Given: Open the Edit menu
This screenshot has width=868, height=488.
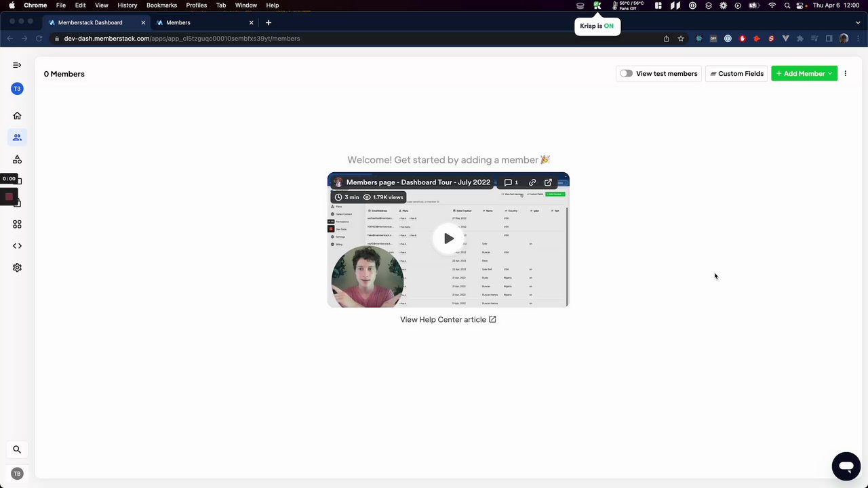Looking at the screenshot, I should point(81,5).
